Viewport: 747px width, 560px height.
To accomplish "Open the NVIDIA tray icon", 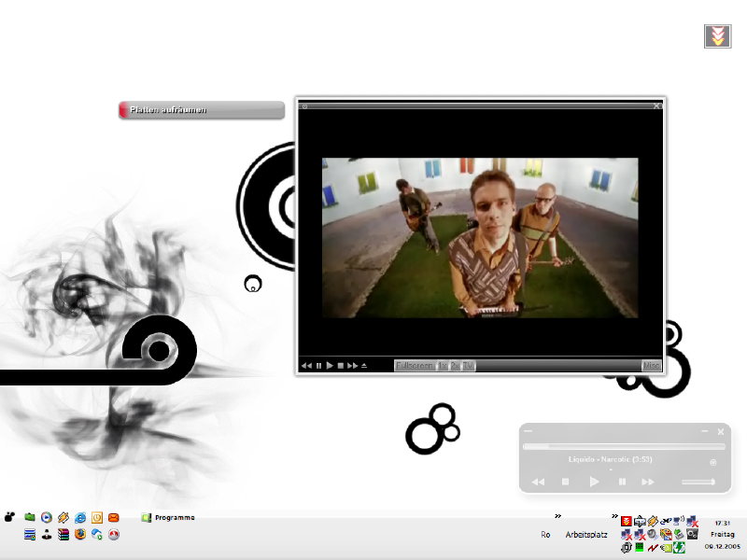I will coord(666,548).
